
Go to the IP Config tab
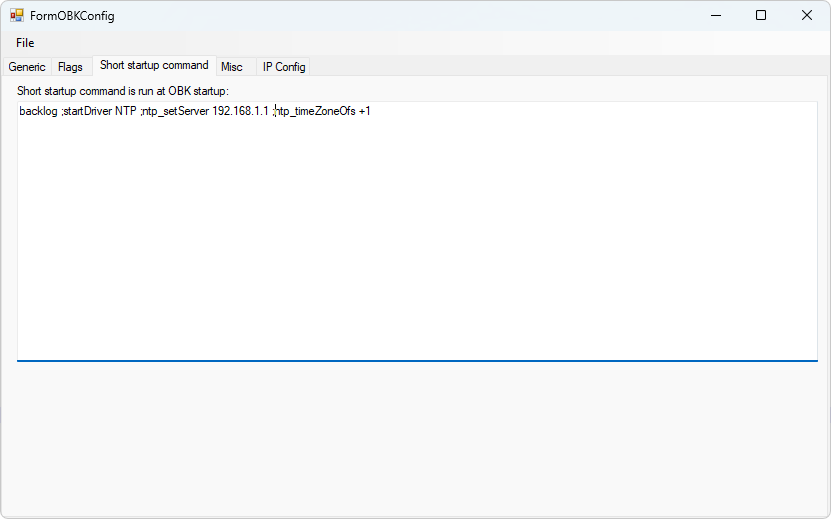(x=284, y=67)
